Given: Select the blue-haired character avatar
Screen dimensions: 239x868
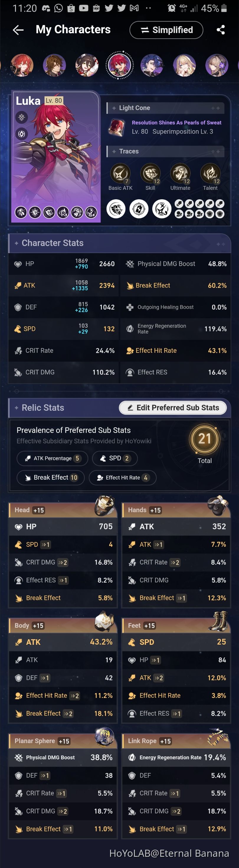Looking at the screenshot, I should [x=152, y=65].
